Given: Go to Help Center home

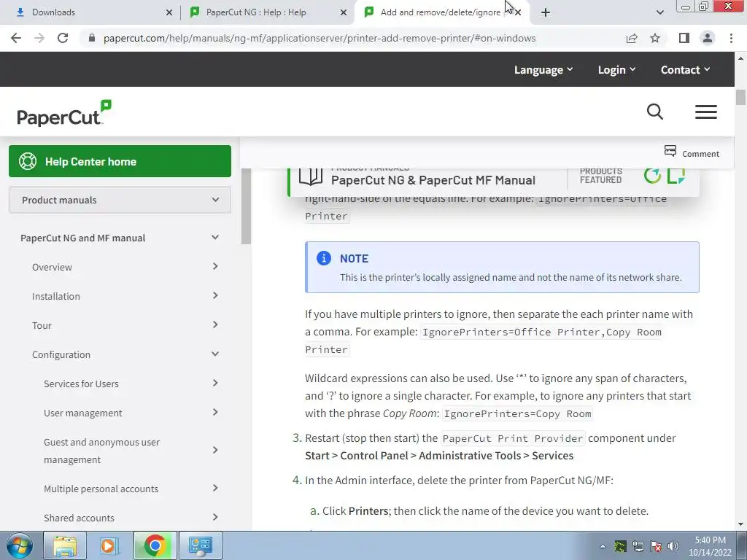Looking at the screenshot, I should [120, 161].
